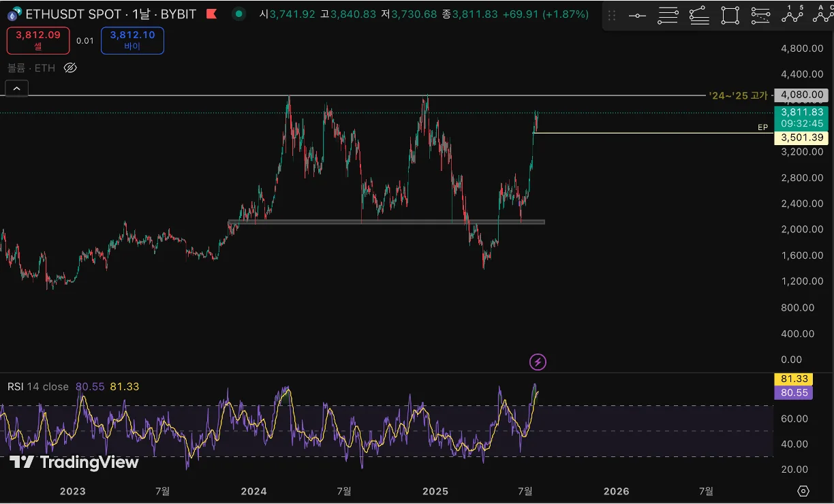Grab the favorites toolbar drag handle
This screenshot has height=504, width=834.
[611, 15]
